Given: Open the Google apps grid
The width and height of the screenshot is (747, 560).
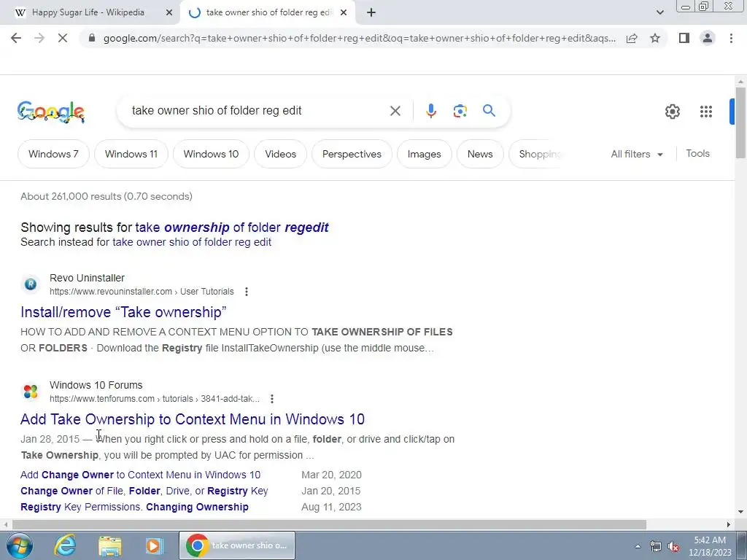Looking at the screenshot, I should tap(706, 112).
